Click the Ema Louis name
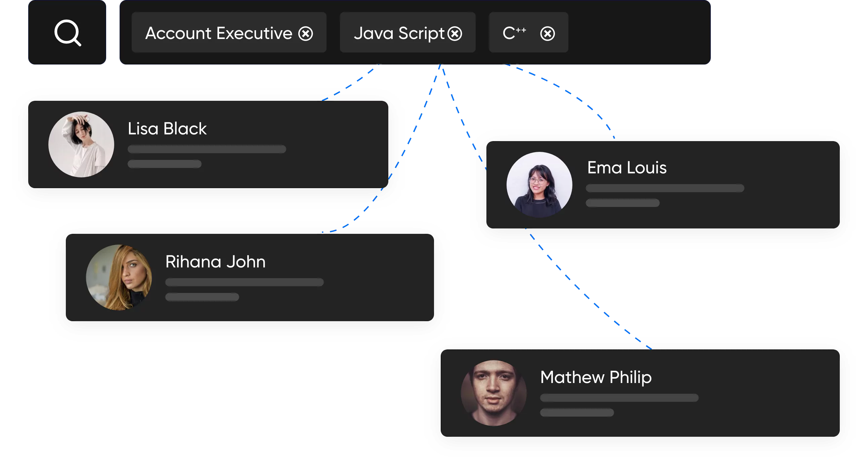Image resolution: width=868 pixels, height=469 pixels. pyautogui.click(x=627, y=168)
